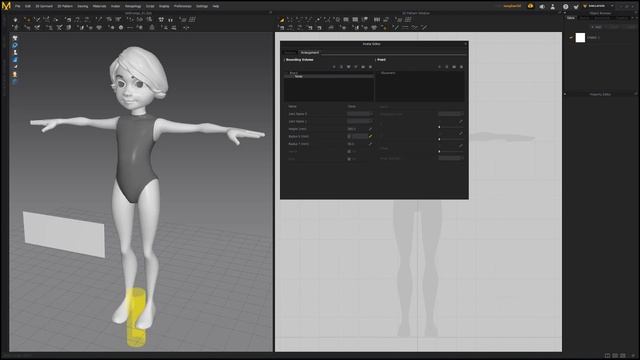
Task: Click the pencil icon beside Height (mm)
Action: click(x=370, y=129)
